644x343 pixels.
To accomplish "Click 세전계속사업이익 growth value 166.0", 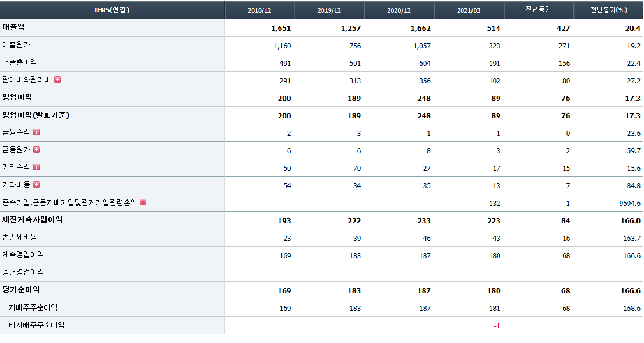I will 631,221.
